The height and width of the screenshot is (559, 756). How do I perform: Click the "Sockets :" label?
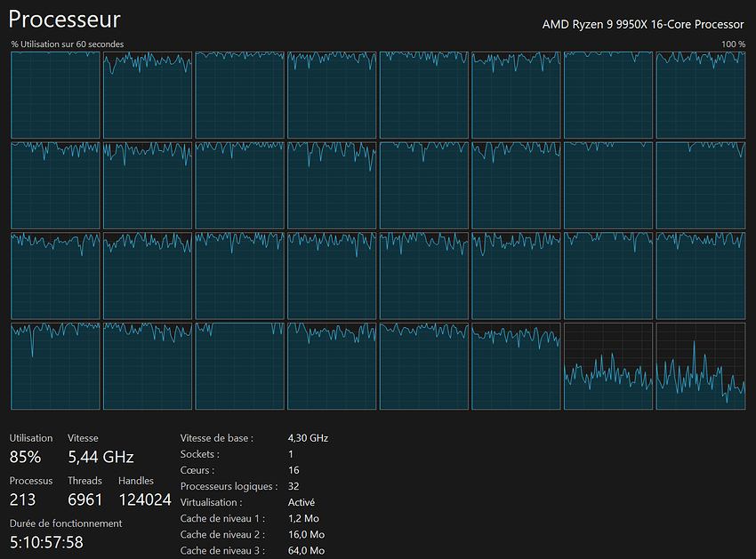point(200,454)
